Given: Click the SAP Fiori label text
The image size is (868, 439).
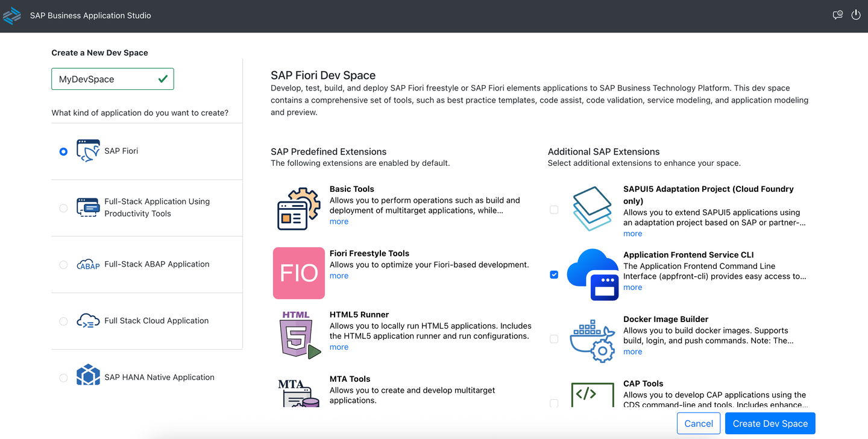Looking at the screenshot, I should 121,151.
